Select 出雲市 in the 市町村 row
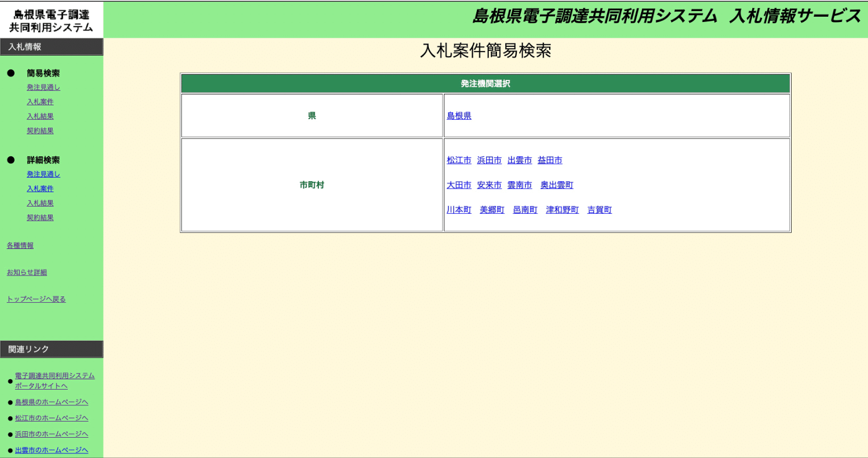This screenshot has width=868, height=458. pyautogui.click(x=519, y=160)
